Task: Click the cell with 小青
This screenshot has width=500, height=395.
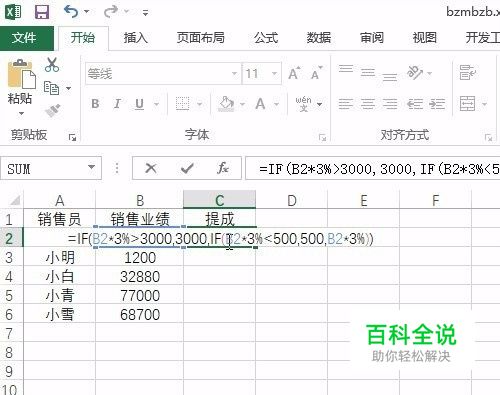Action: pyautogui.click(x=60, y=296)
